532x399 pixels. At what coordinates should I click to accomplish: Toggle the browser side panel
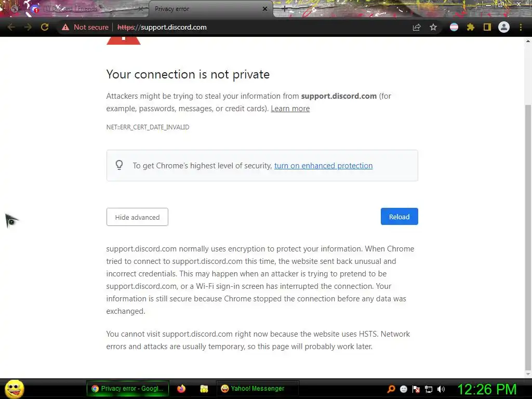[487, 27]
